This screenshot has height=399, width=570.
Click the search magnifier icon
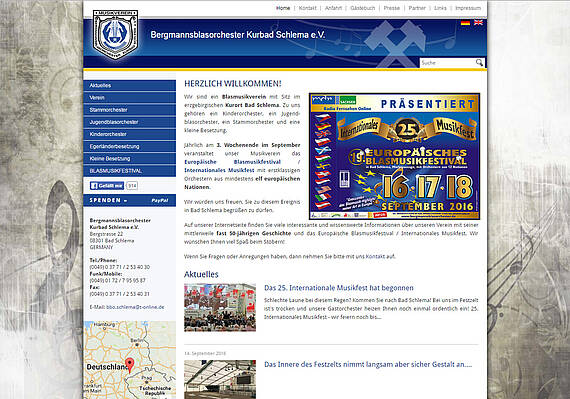[479, 63]
